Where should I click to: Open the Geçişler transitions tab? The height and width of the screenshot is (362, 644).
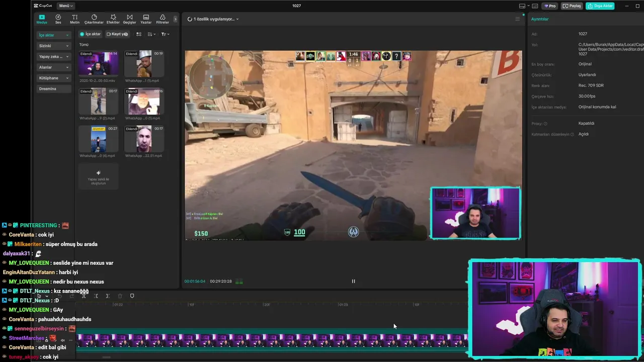[130, 19]
